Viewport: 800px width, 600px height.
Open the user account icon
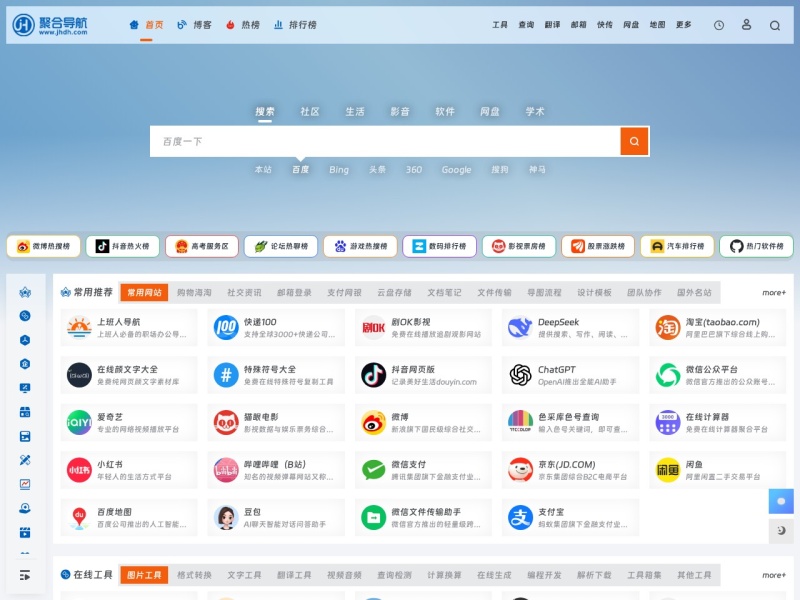click(746, 24)
